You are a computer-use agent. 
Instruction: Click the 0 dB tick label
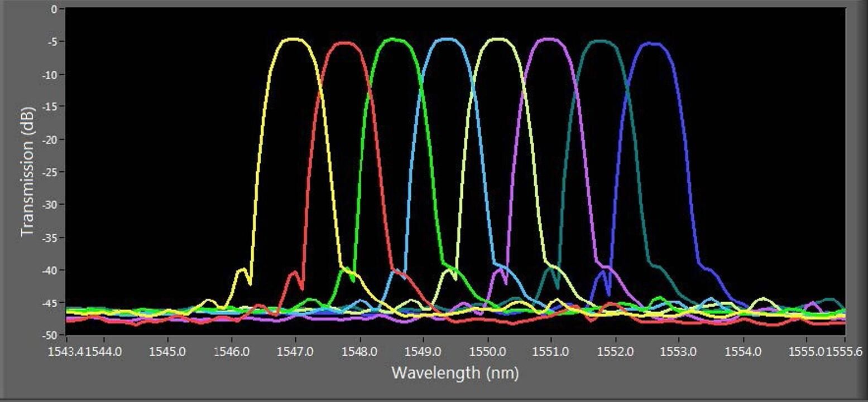[54, 8]
